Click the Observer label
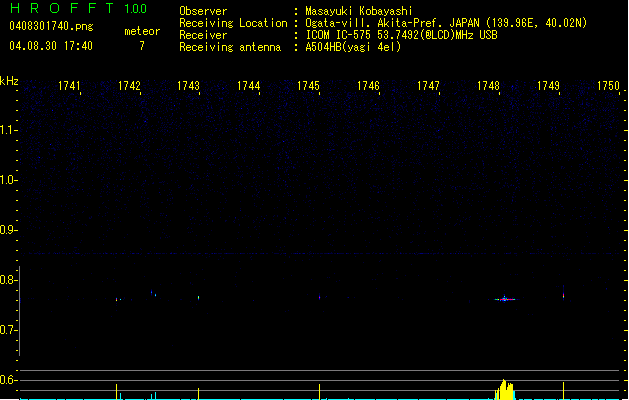 click(x=203, y=11)
